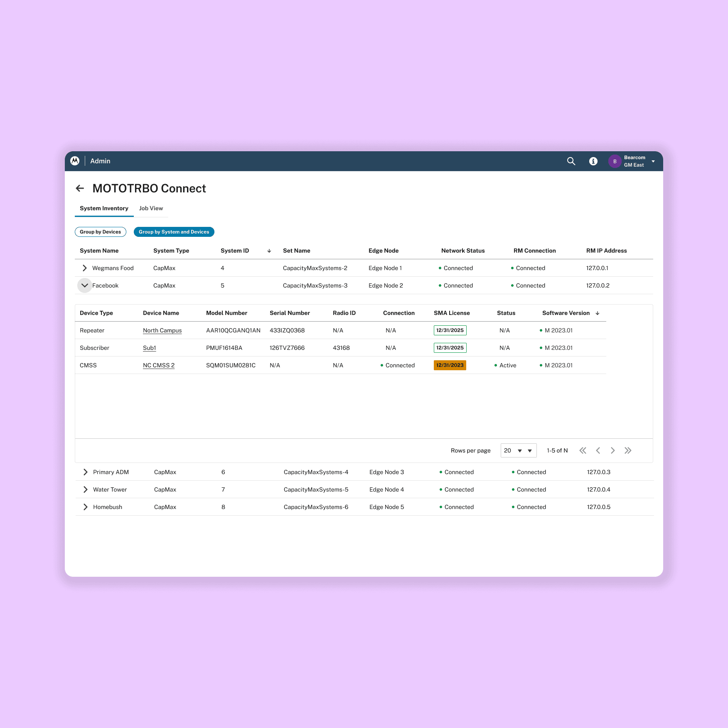Select Group by System and Devices chip

[x=174, y=232]
